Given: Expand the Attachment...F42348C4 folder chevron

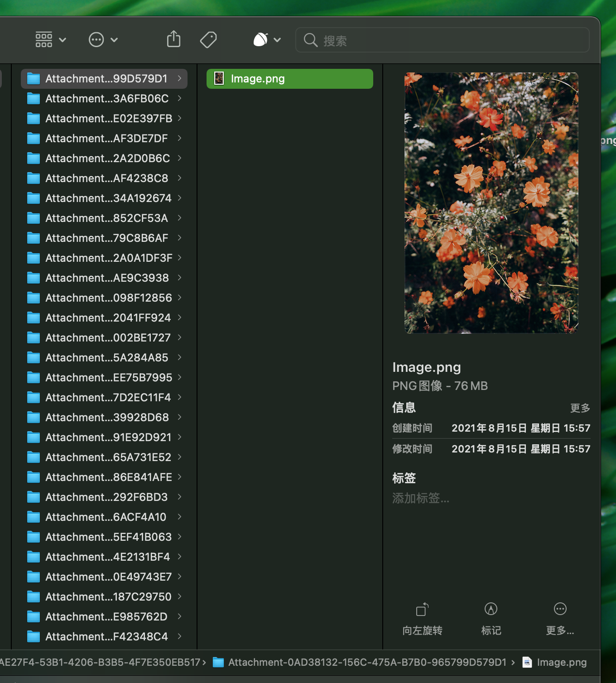Looking at the screenshot, I should [x=180, y=636].
